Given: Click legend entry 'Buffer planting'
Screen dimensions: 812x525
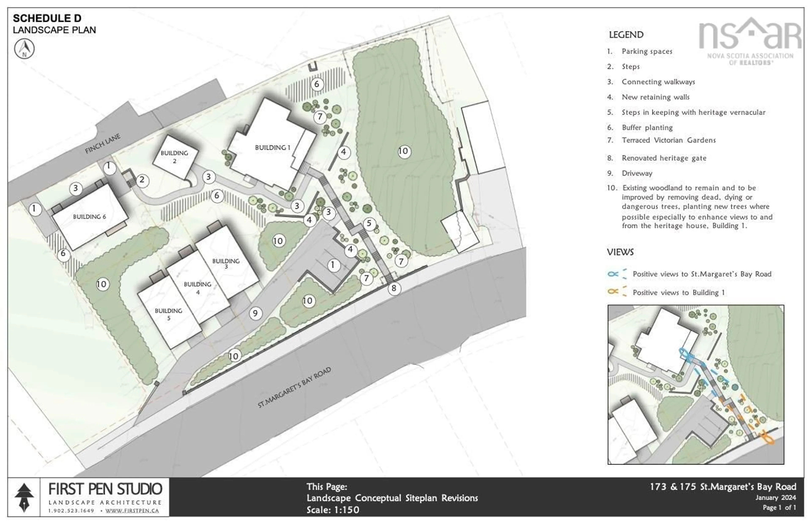Looking at the screenshot, I should tap(647, 128).
